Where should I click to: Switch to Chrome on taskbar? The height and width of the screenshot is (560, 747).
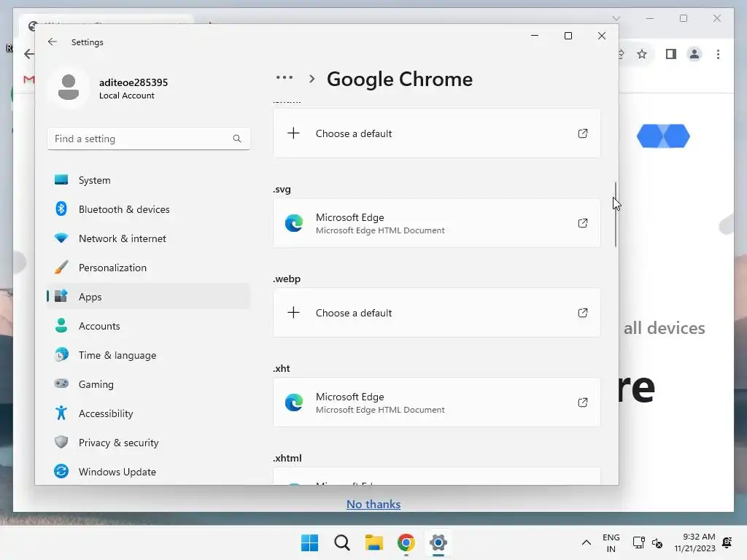pyautogui.click(x=406, y=542)
